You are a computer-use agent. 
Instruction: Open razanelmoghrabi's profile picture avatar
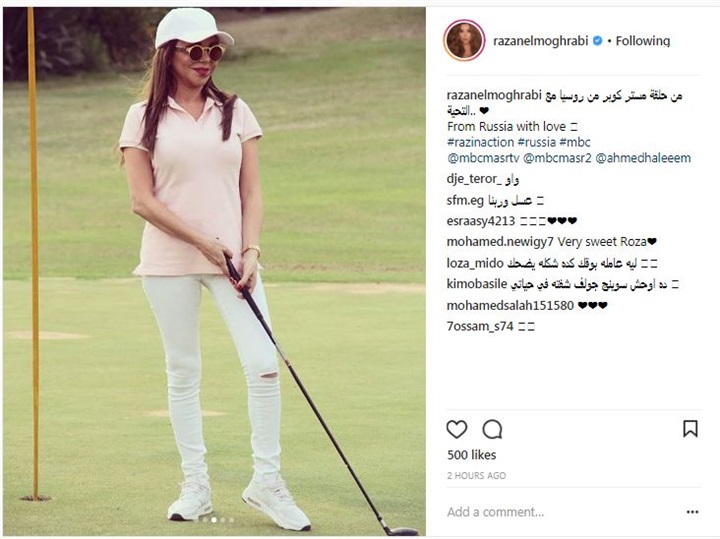click(464, 41)
